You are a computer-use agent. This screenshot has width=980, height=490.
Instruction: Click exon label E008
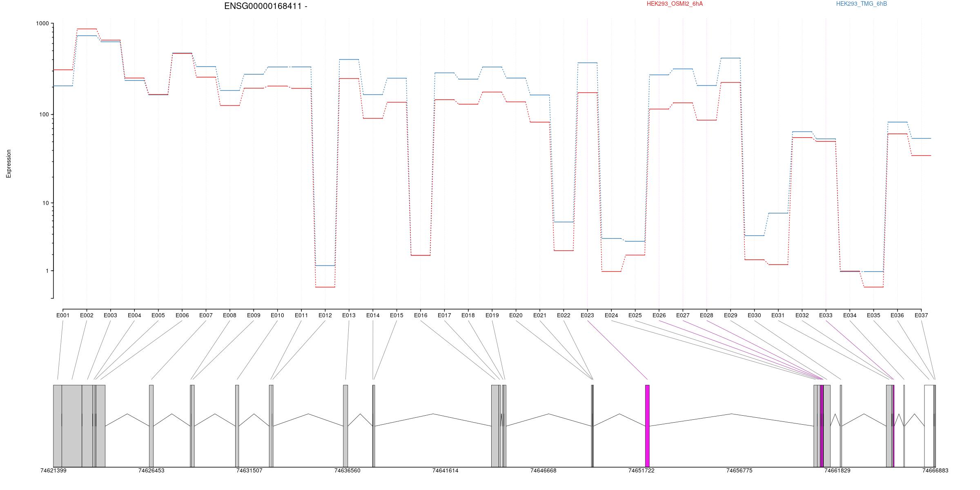point(229,315)
